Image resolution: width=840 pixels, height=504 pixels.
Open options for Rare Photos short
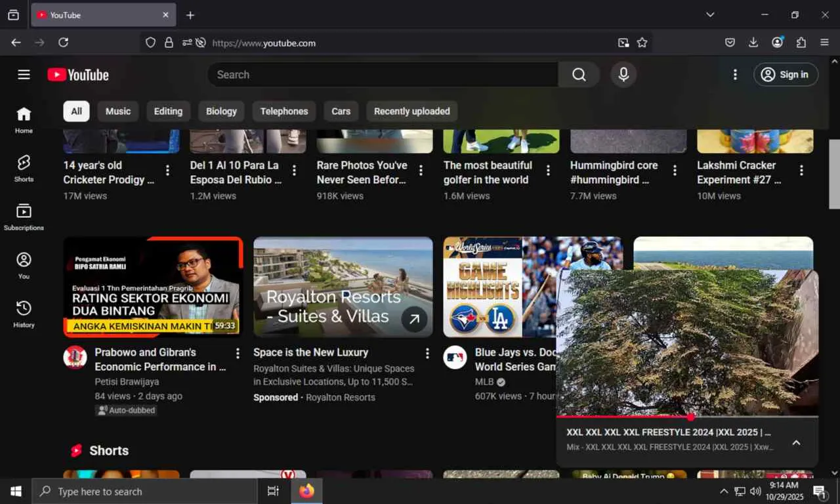[421, 171]
